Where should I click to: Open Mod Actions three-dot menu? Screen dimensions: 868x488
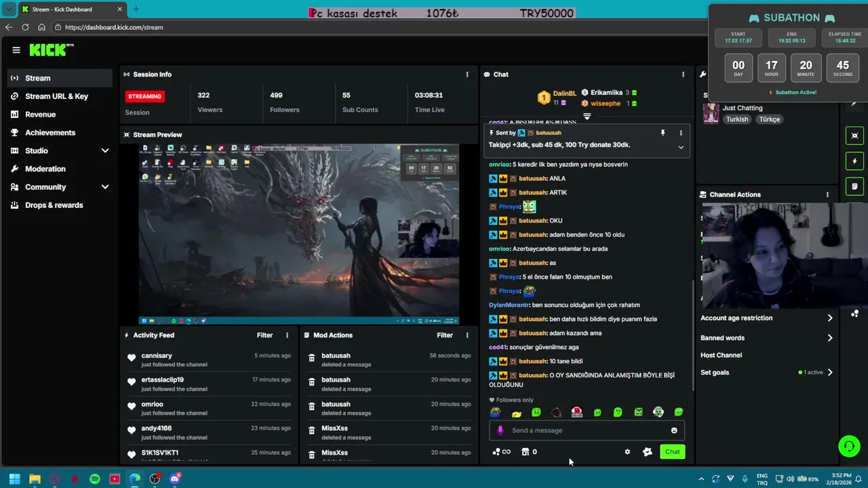tap(467, 335)
